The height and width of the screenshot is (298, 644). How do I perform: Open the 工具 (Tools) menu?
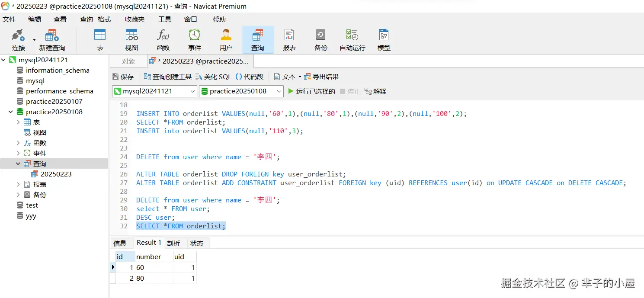165,19
